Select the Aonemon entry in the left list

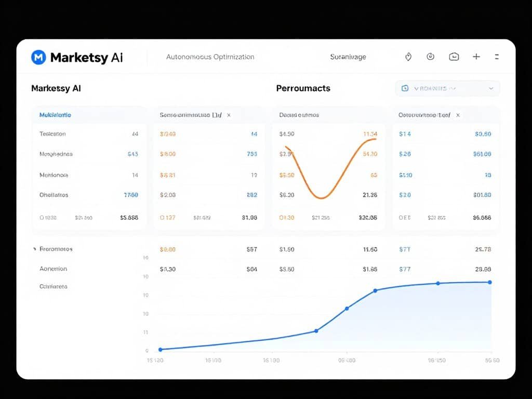point(52,269)
